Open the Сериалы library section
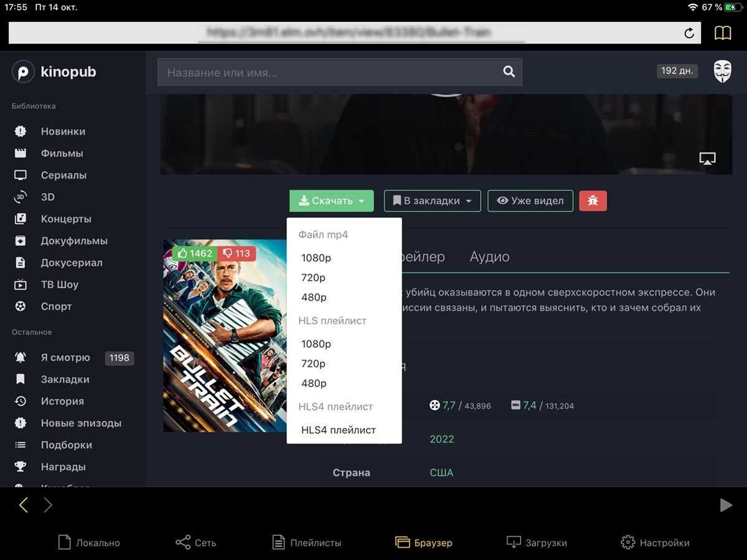747x560 pixels. click(x=63, y=175)
